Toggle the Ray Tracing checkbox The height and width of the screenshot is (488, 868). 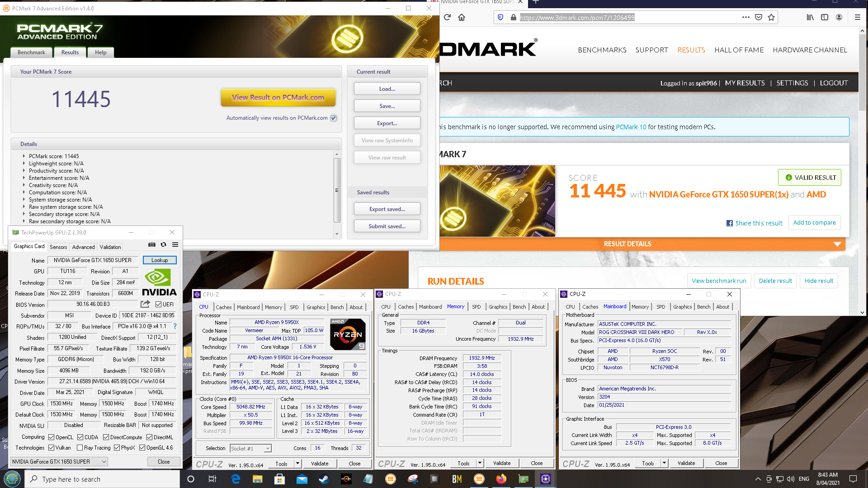(80, 448)
